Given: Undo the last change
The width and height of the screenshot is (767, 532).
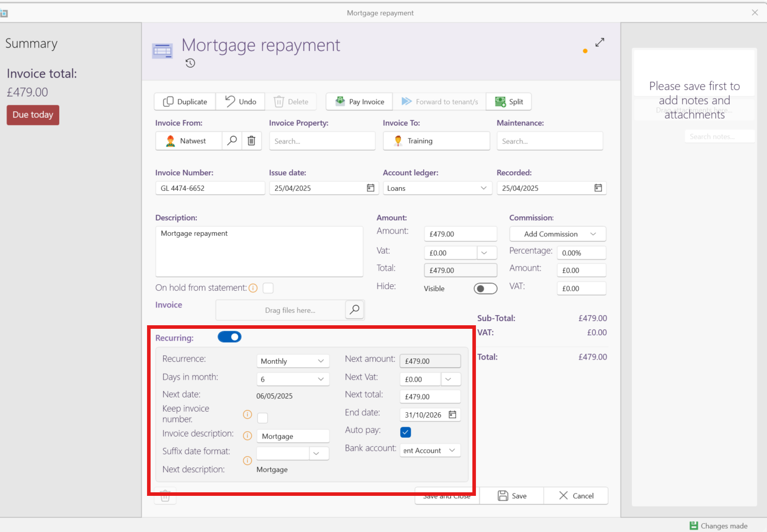Looking at the screenshot, I should [241, 102].
